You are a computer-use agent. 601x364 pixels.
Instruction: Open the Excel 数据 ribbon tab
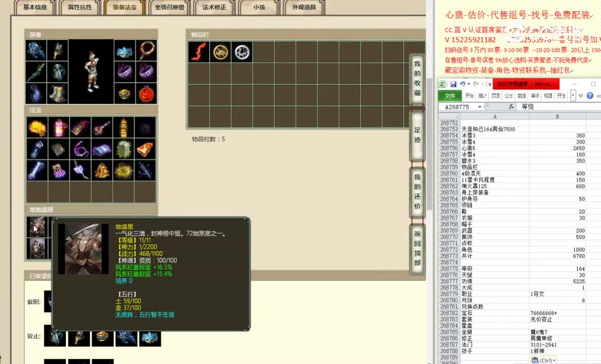coord(522,96)
